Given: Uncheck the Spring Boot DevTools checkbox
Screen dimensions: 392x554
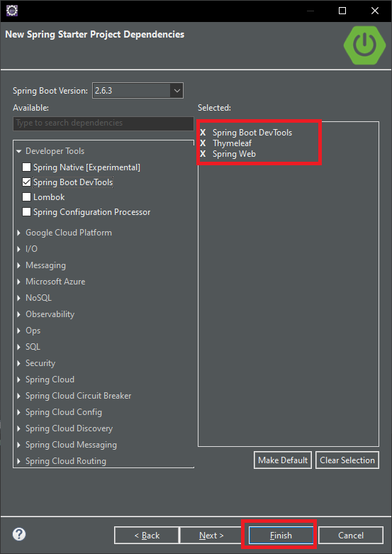Looking at the screenshot, I should (x=26, y=182).
